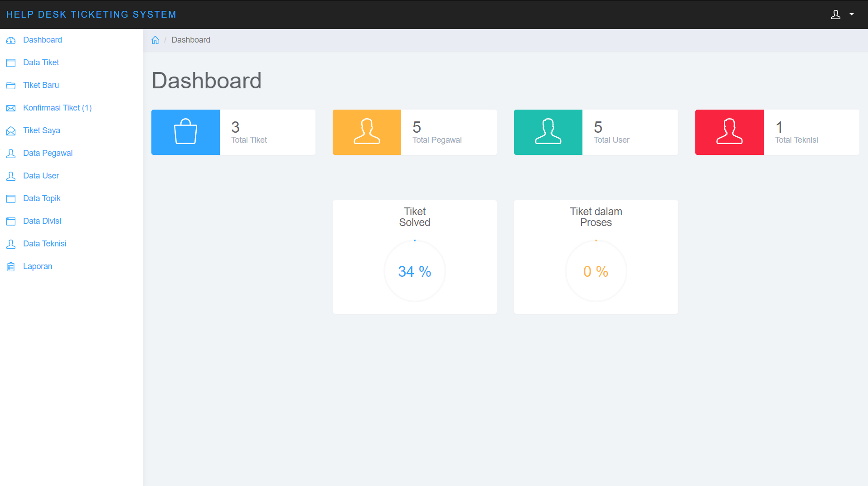Go to Tiket Saya page
This screenshot has width=868, height=486.
[x=41, y=130]
